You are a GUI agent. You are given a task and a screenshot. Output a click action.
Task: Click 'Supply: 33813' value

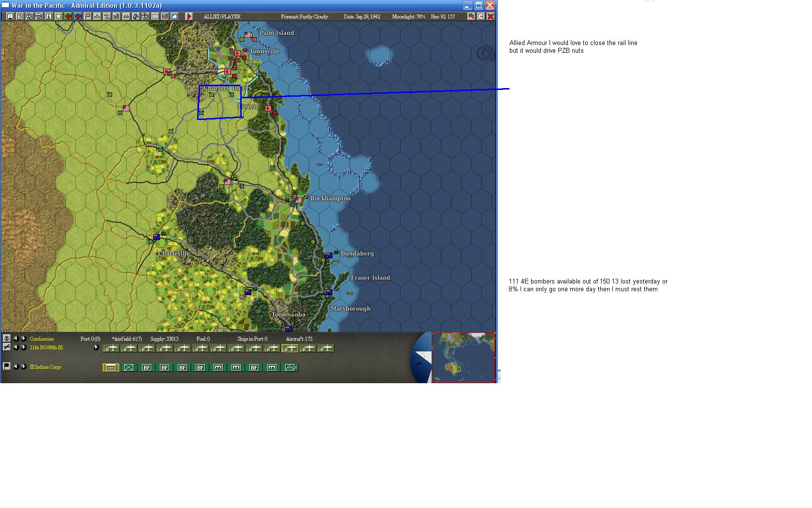(x=164, y=339)
